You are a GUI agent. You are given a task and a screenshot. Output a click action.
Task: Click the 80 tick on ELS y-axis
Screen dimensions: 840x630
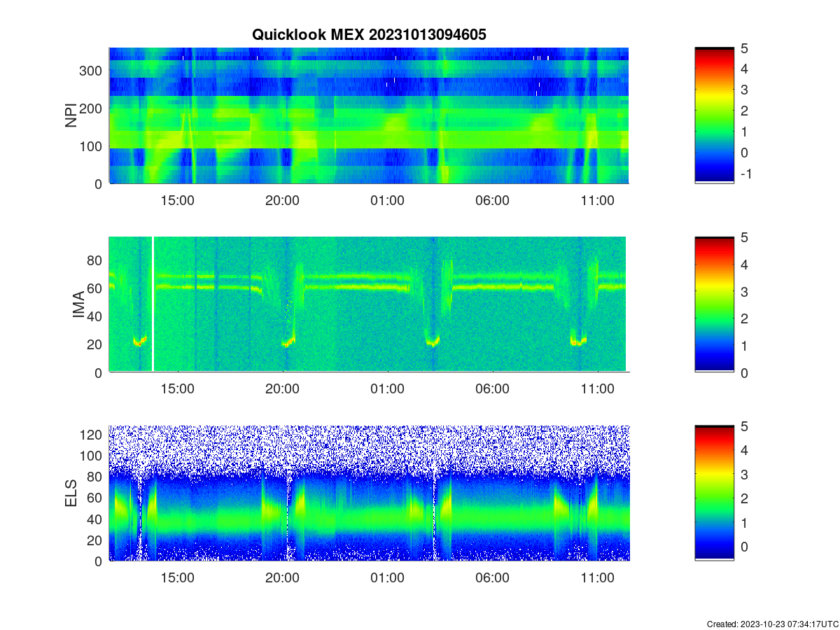tap(96, 477)
